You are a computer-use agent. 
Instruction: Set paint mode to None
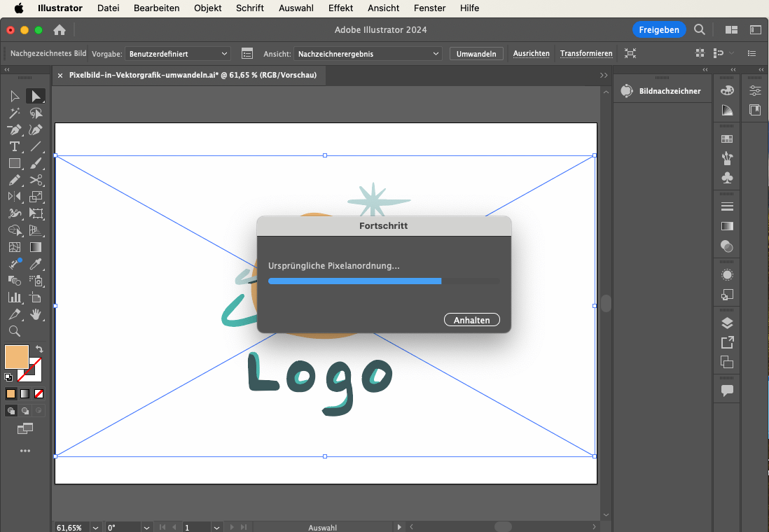click(x=39, y=393)
